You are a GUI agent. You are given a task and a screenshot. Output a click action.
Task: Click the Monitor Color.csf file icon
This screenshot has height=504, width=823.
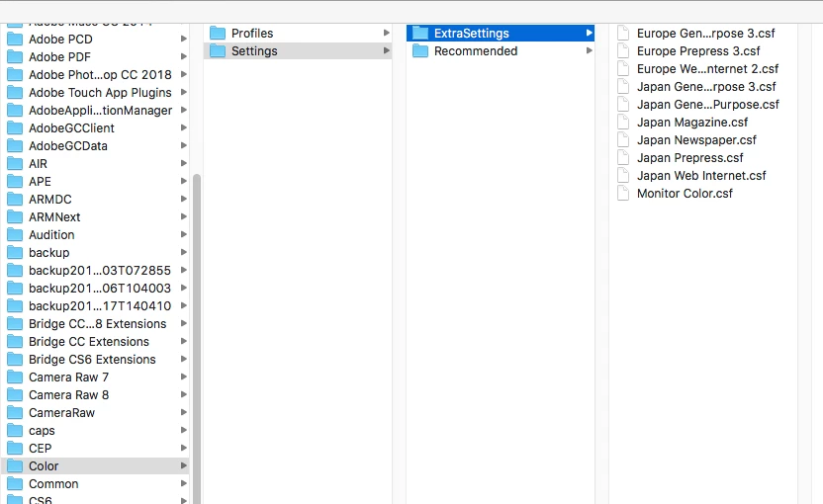coord(623,194)
